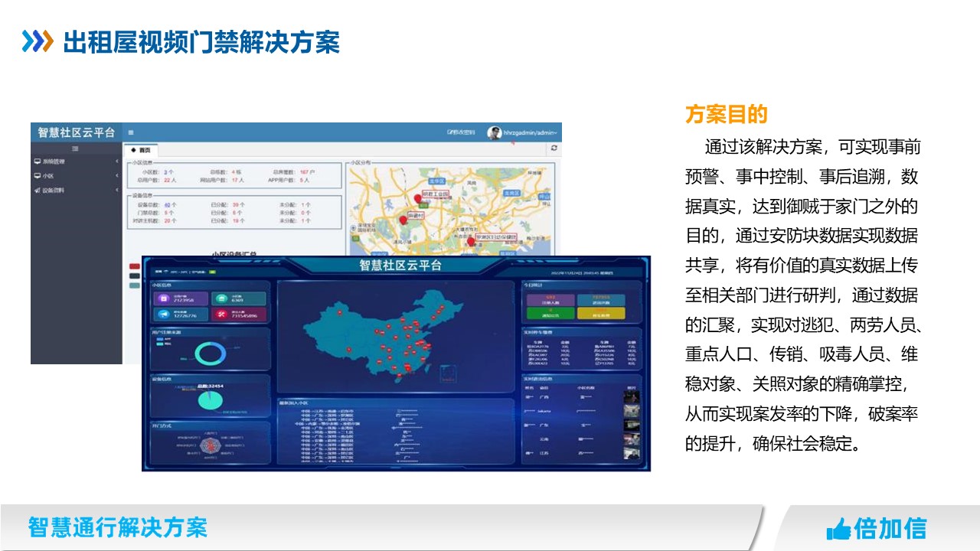
Task: Click the hamburger menu icon in the top bar
Action: click(x=131, y=132)
